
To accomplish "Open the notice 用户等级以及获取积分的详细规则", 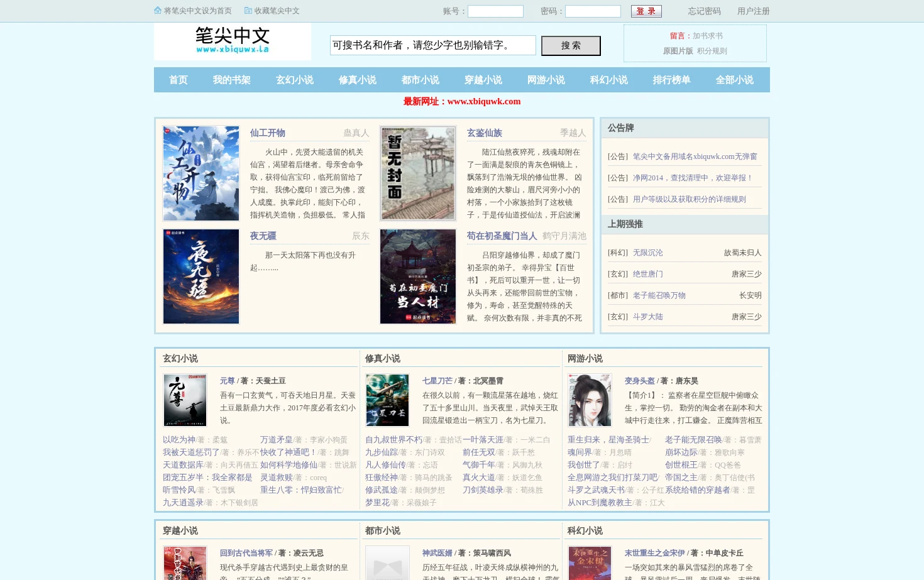I will point(690,199).
